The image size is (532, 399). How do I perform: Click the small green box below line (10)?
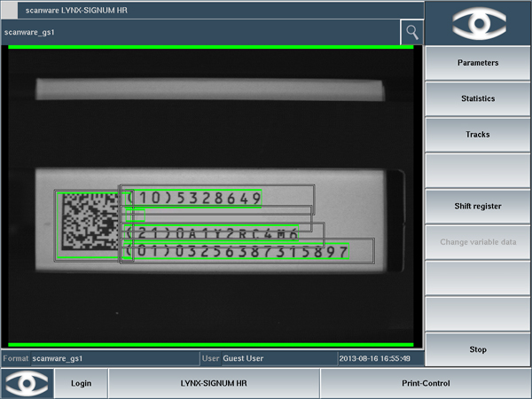coord(136,215)
